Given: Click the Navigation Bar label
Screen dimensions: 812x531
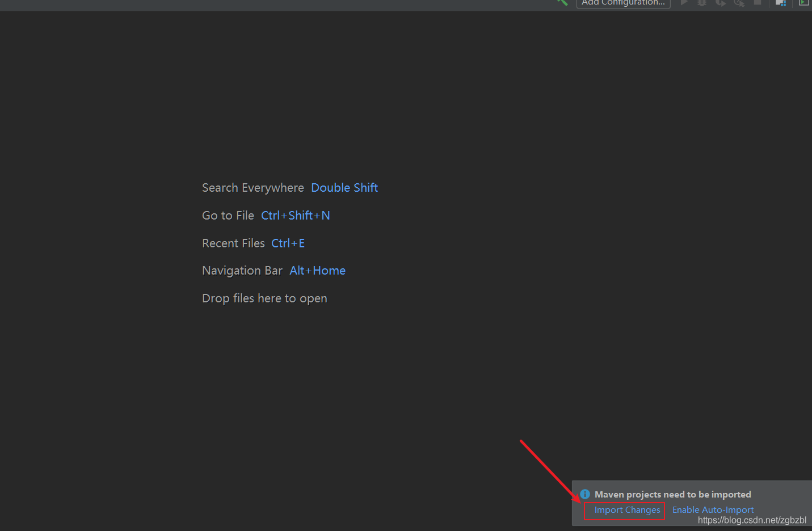Looking at the screenshot, I should [x=242, y=271].
